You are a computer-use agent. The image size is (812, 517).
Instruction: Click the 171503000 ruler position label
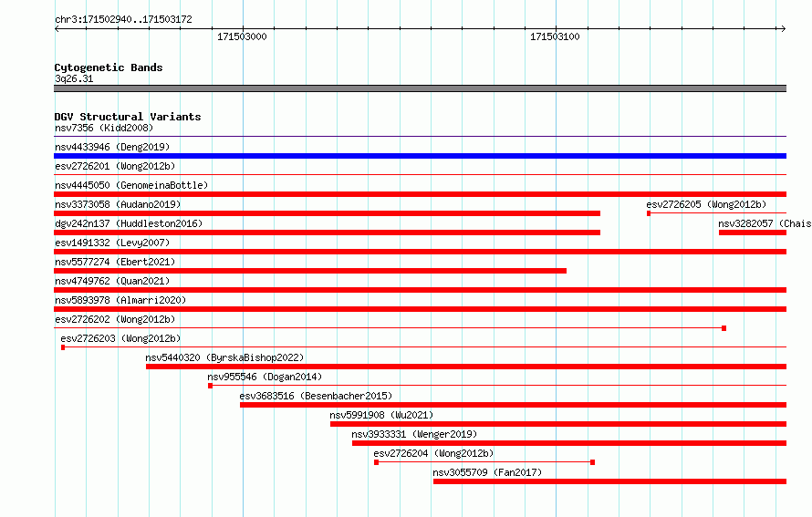click(242, 36)
